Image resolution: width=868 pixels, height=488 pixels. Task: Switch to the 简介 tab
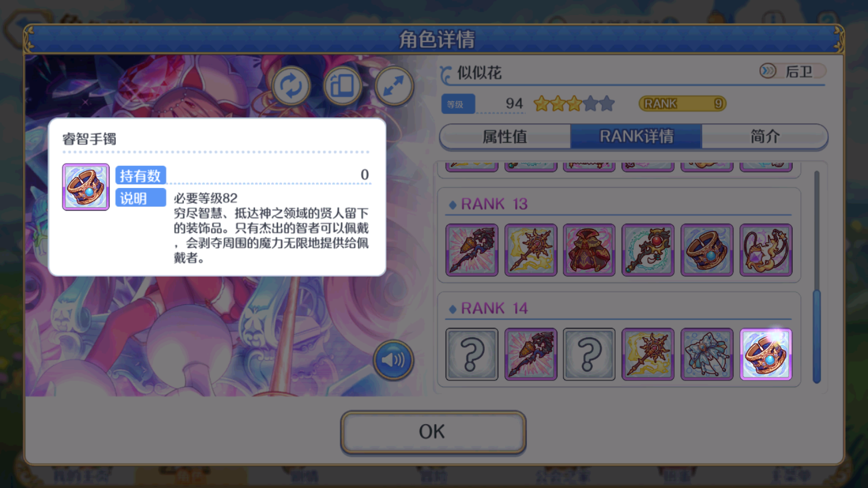coord(765,137)
